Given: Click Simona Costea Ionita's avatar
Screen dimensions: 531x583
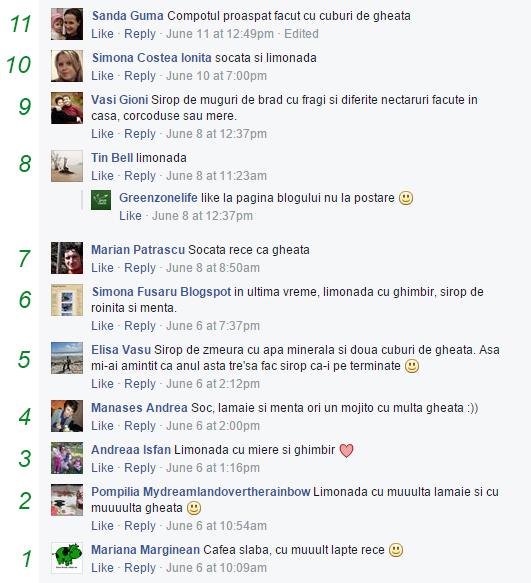Looking at the screenshot, I should click(x=67, y=66).
